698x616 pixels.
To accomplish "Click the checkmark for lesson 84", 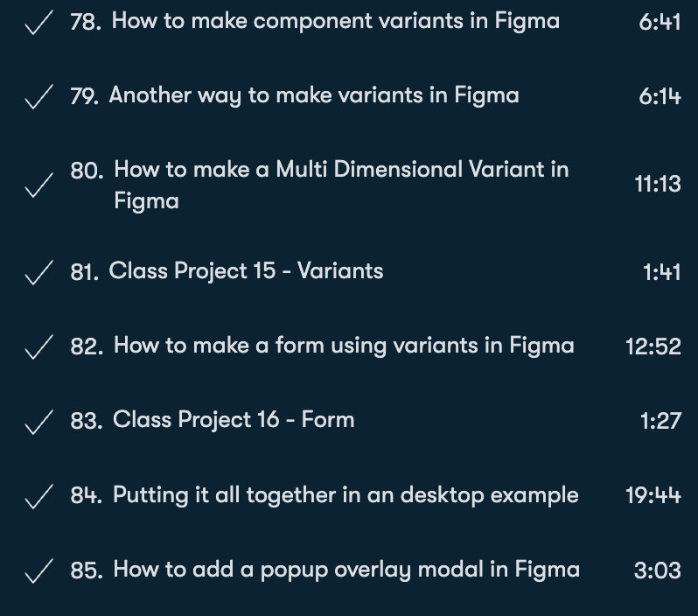I will click(38, 498).
